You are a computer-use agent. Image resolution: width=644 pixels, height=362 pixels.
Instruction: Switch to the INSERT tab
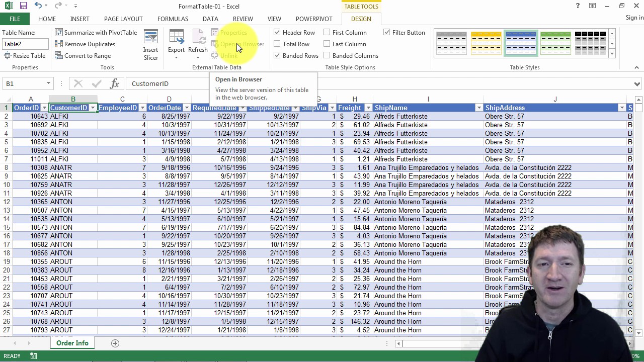(x=79, y=19)
